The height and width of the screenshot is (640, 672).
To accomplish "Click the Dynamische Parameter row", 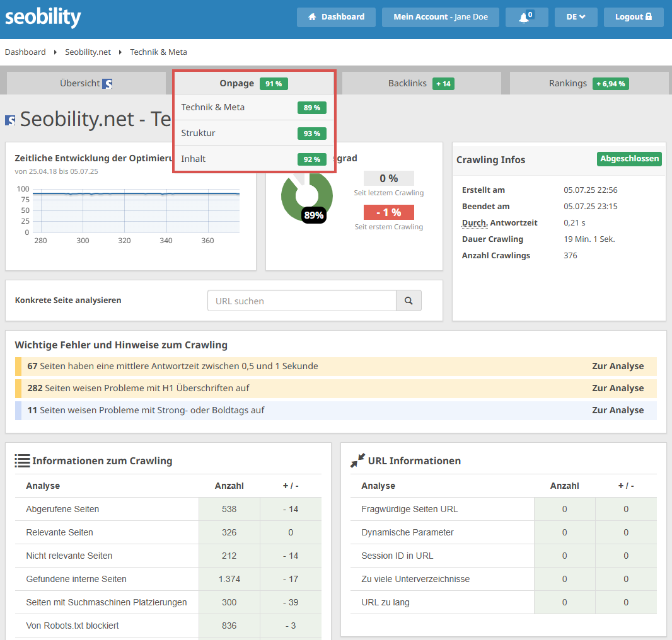I will pyautogui.click(x=504, y=532).
